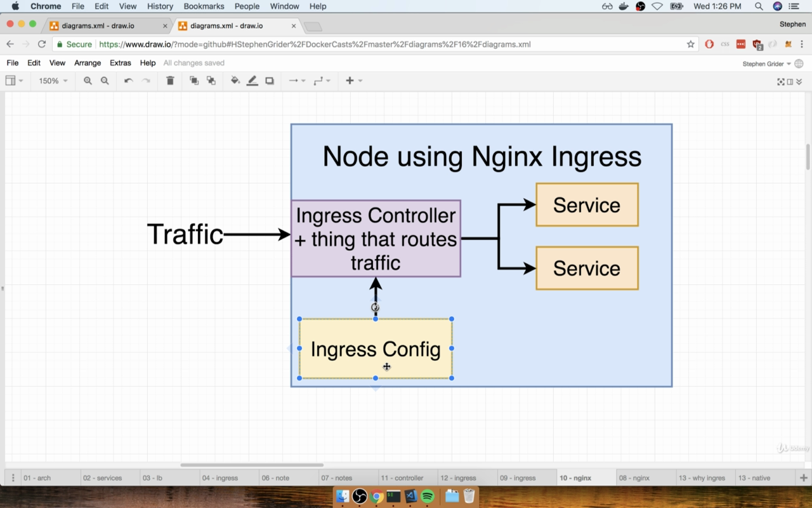This screenshot has height=508, width=812.
Task: Bring selection to front
Action: 194,81
